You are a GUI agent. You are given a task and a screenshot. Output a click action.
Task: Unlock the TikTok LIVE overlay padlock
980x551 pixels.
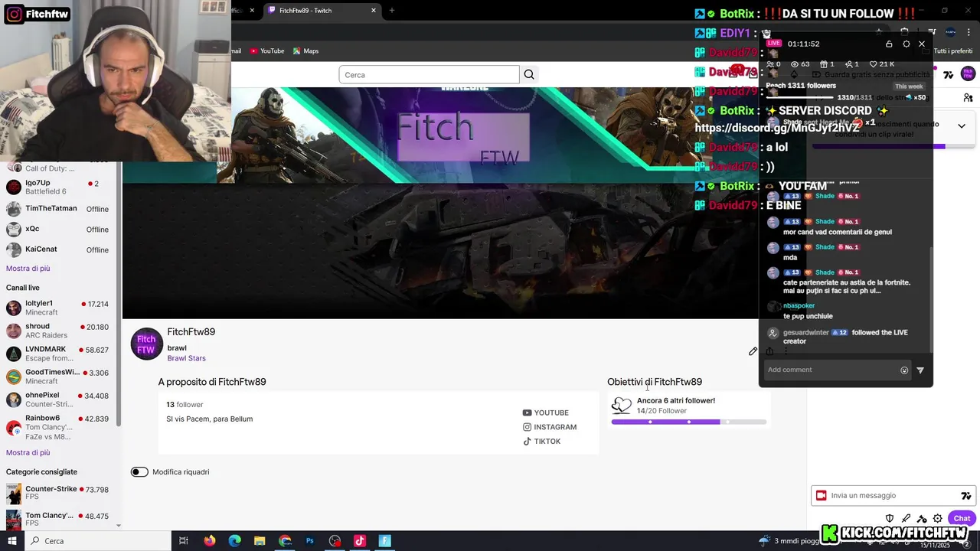889,44
